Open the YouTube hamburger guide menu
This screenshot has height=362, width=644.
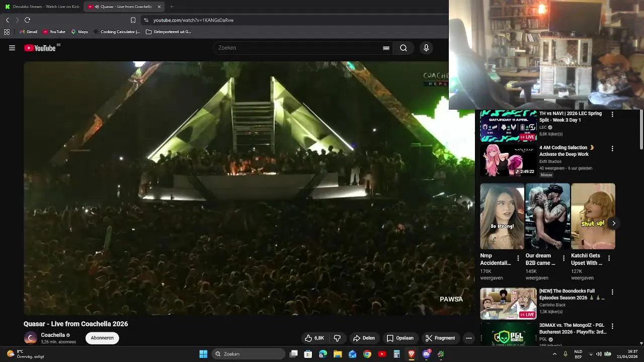pos(12,48)
